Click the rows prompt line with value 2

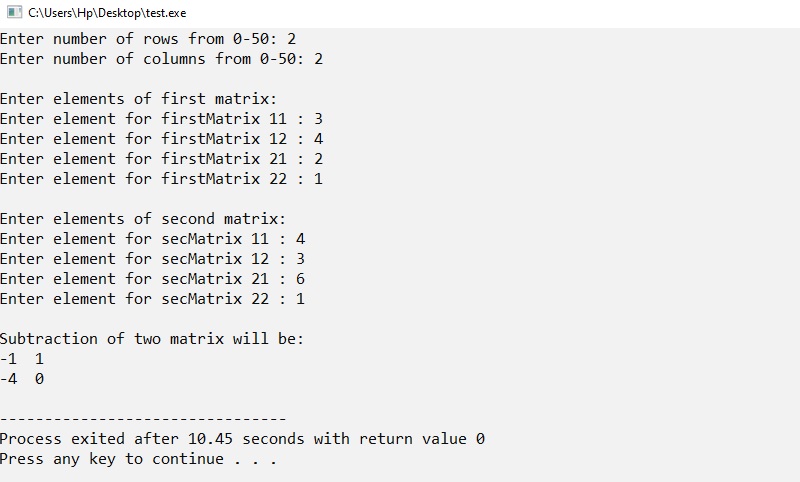[148, 39]
